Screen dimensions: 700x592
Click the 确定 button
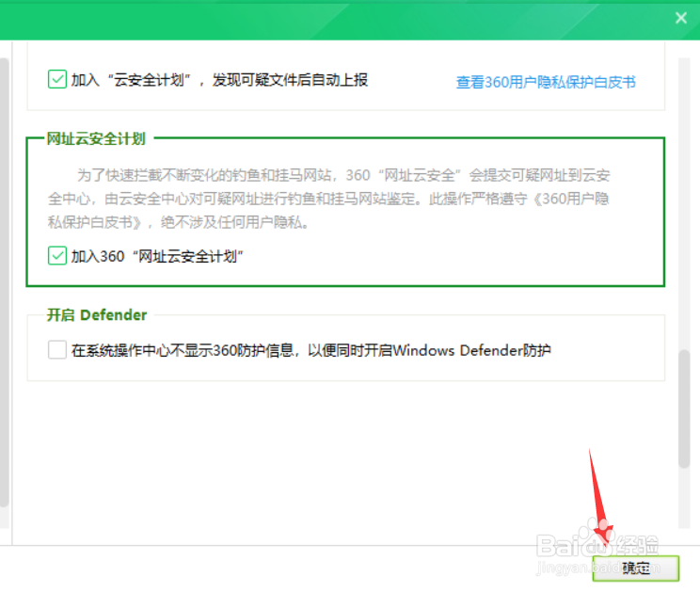tap(636, 568)
